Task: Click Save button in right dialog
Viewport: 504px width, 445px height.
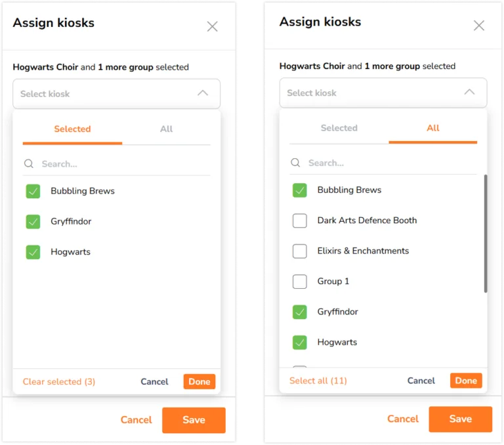Action: click(460, 419)
